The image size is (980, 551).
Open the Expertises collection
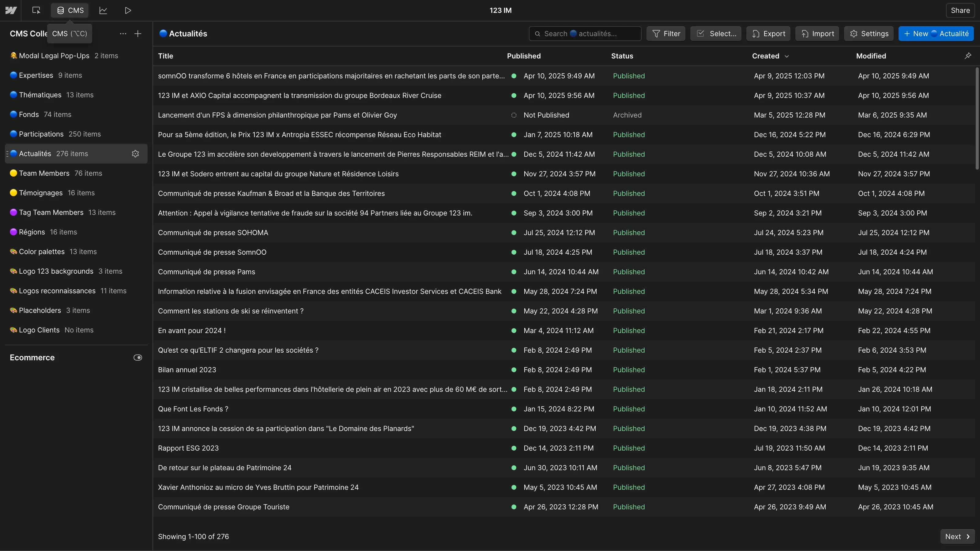(76, 75)
